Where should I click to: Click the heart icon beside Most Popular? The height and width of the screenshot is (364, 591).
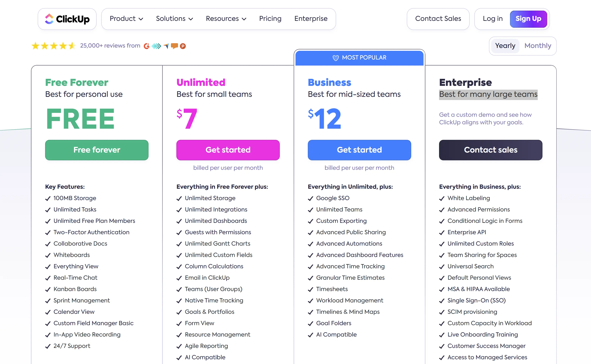pyautogui.click(x=335, y=58)
